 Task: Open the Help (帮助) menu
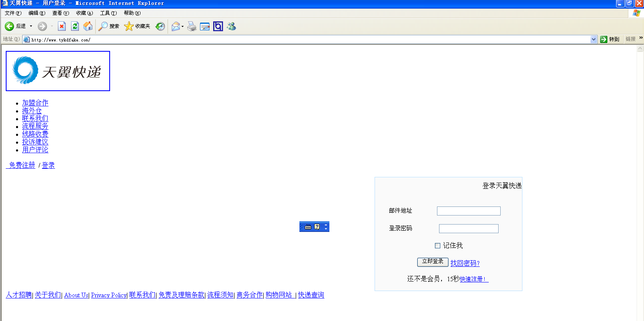[132, 13]
